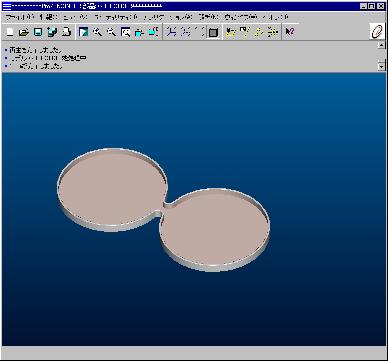The image size is (388, 361).
Task: Switch display to shaded mode
Action: [x=213, y=32]
